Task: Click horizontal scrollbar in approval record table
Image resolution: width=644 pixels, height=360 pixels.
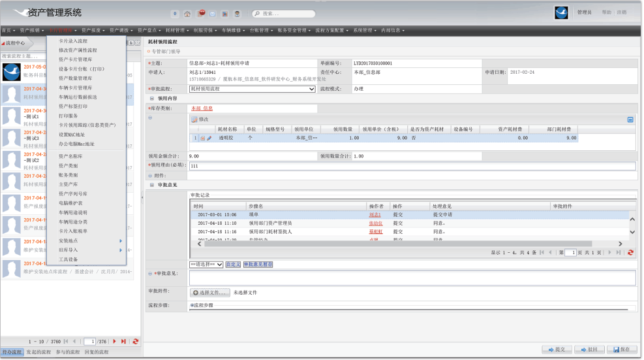Action: [x=398, y=244]
